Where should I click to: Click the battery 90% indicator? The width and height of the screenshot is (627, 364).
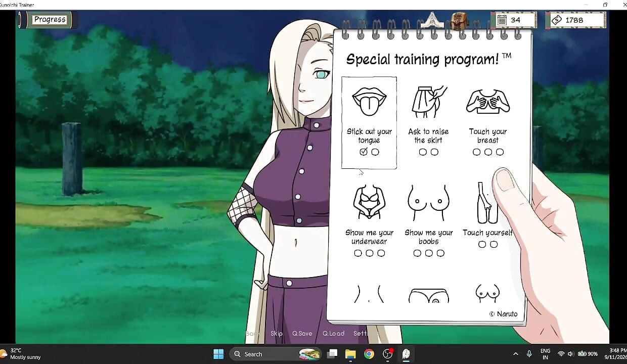588,354
